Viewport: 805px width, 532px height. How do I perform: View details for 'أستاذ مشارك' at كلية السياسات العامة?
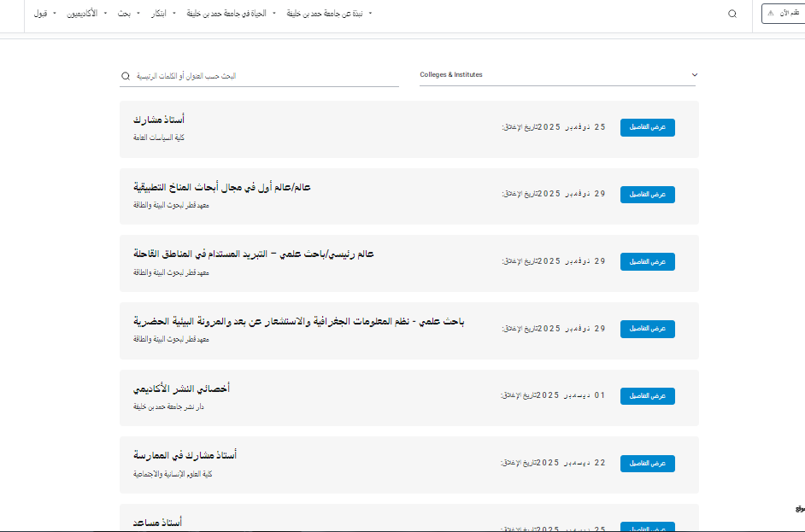(x=647, y=127)
